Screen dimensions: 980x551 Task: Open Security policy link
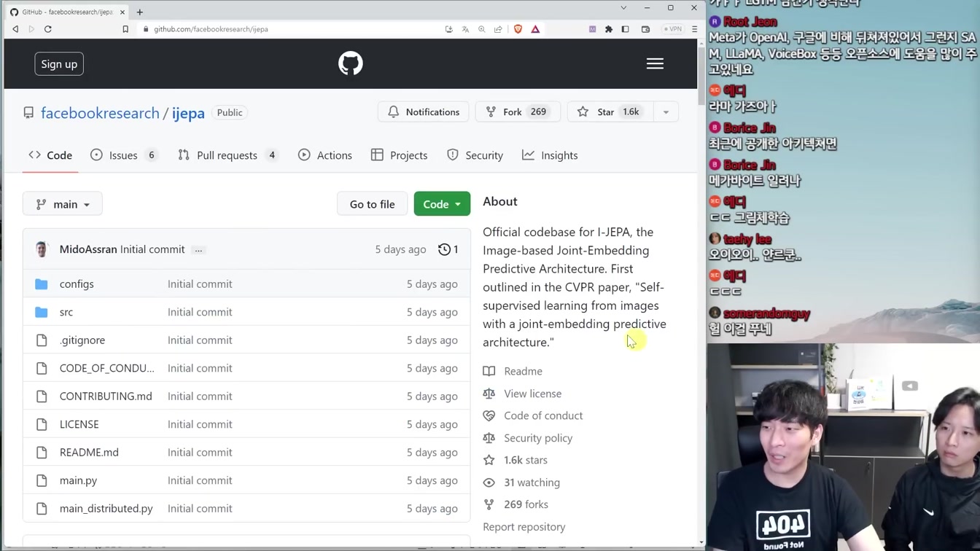tap(538, 438)
